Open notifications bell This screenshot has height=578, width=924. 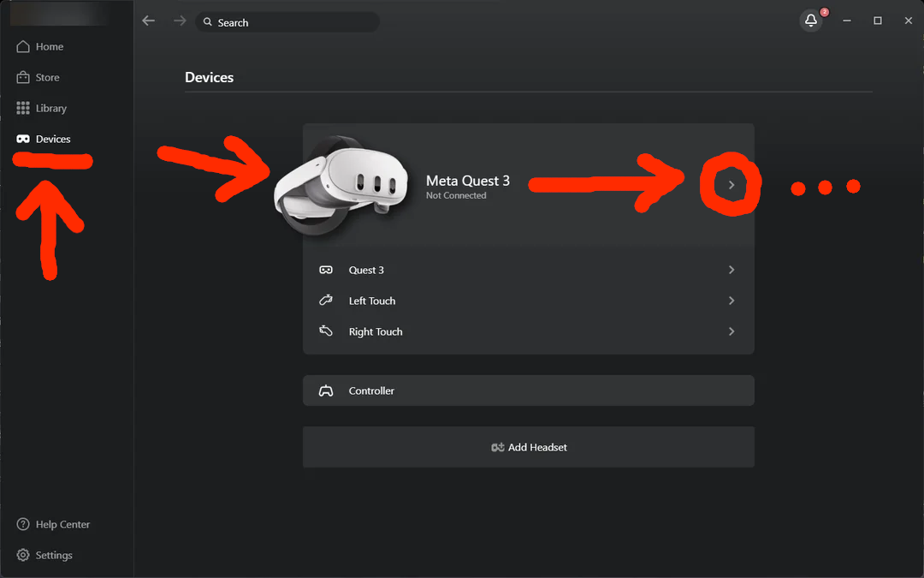811,21
